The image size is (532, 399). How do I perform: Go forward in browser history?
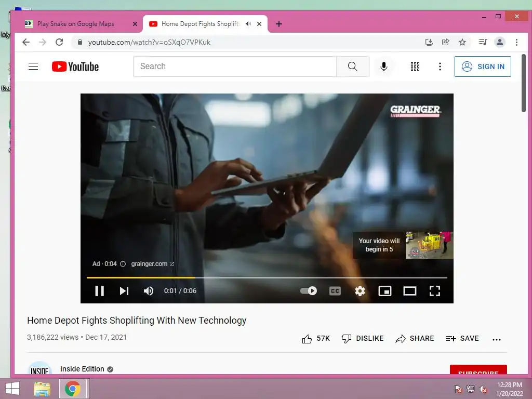43,42
